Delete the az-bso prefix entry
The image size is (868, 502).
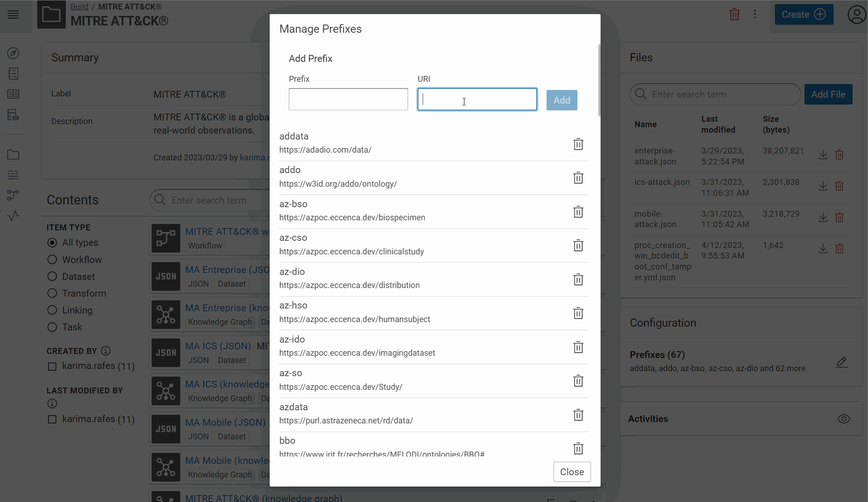click(578, 212)
